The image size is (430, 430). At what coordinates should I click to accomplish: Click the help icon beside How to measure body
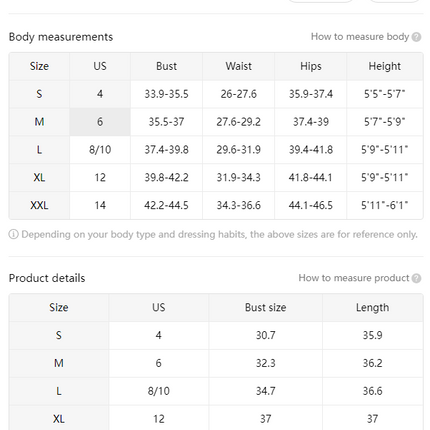pyautogui.click(x=416, y=37)
